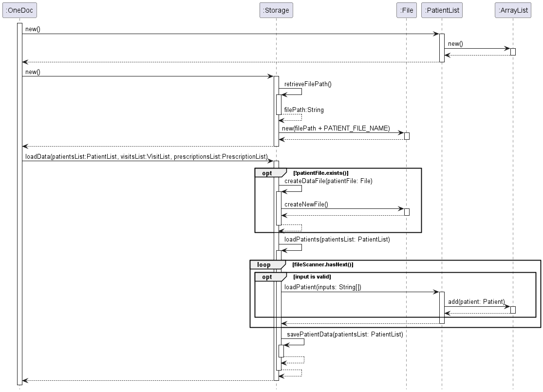Click new(filePath + PATIENT_FILE_NAME) message

(x=336, y=129)
